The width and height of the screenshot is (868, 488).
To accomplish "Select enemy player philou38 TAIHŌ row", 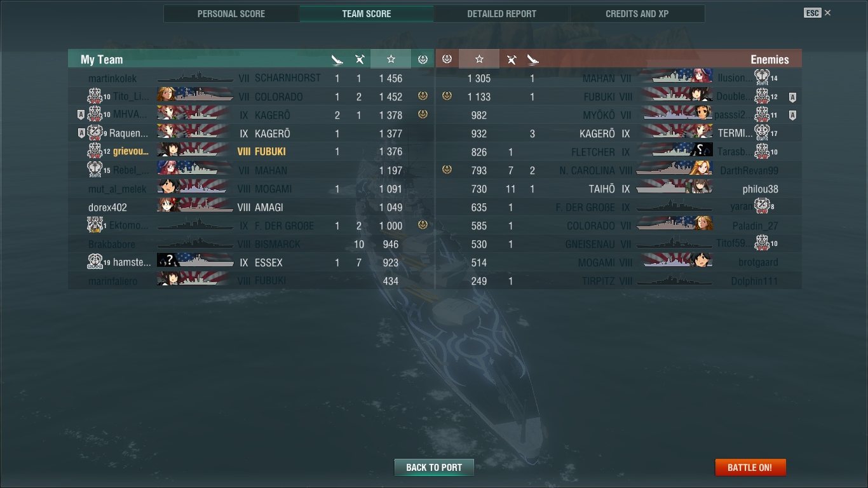I will (x=619, y=189).
